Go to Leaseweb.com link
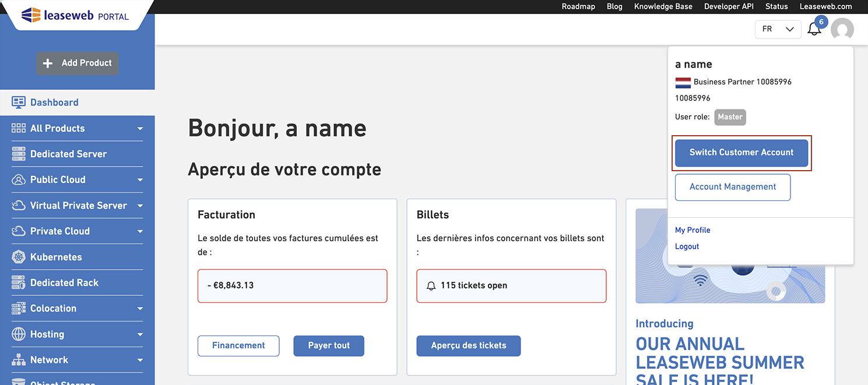Image resolution: width=868 pixels, height=385 pixels. 825,6
